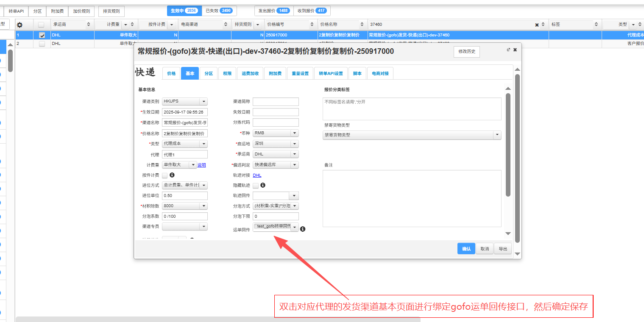Click into the 备注 text area
Image resolution: width=644 pixels, height=322 pixels.
(x=412, y=198)
